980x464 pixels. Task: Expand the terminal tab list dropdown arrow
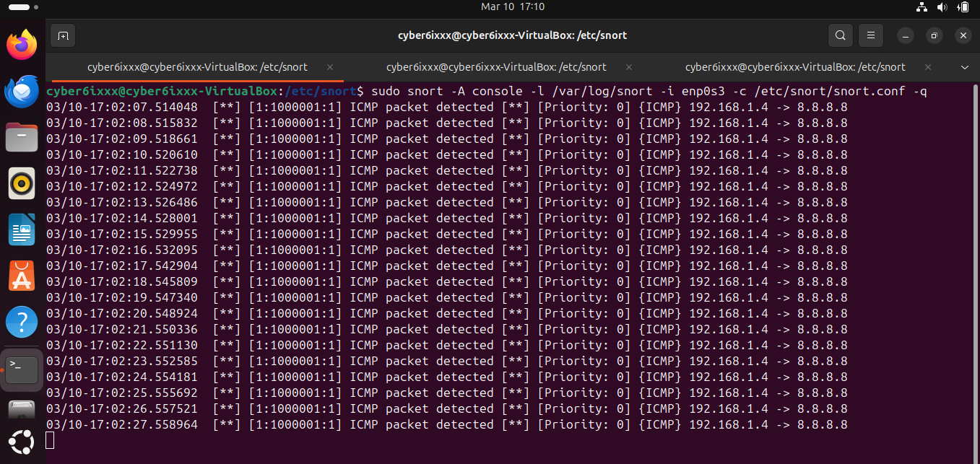coord(965,67)
